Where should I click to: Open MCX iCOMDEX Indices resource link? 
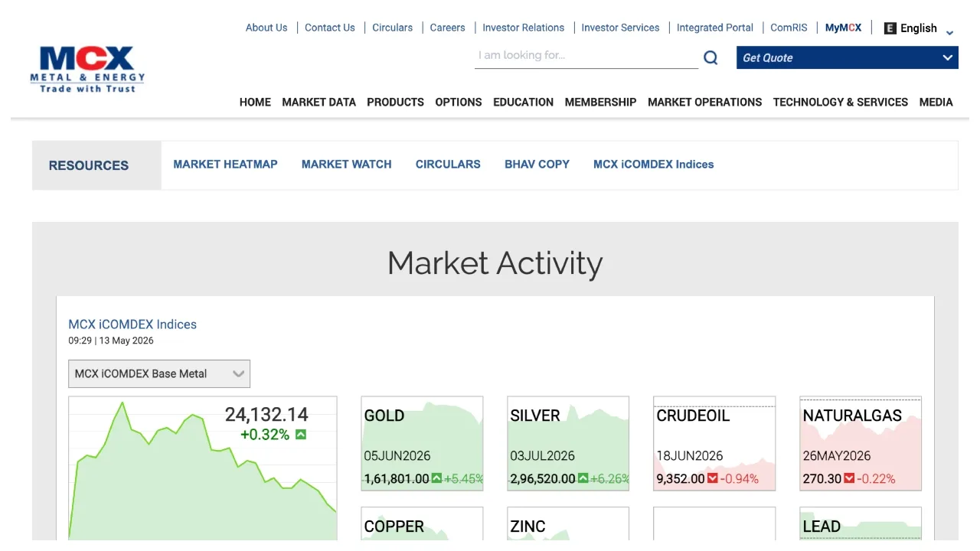(x=653, y=164)
